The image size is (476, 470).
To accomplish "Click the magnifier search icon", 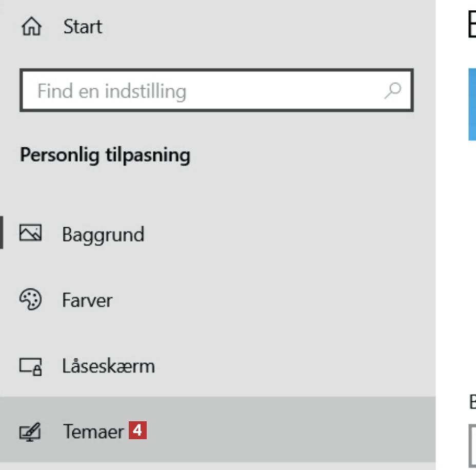I will pos(392,90).
